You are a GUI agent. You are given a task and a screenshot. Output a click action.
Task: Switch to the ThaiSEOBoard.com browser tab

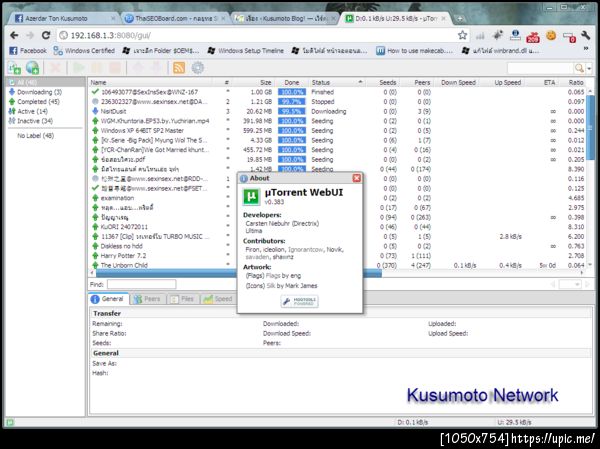176,18
